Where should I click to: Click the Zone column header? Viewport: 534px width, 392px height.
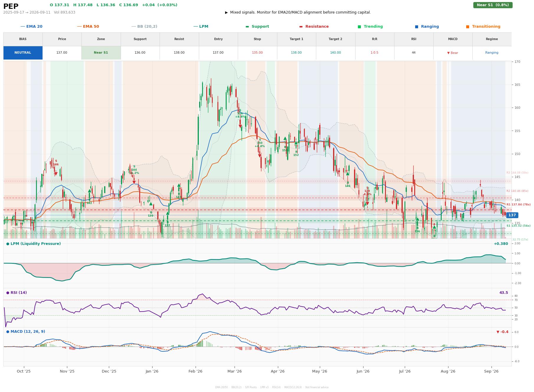click(101, 39)
